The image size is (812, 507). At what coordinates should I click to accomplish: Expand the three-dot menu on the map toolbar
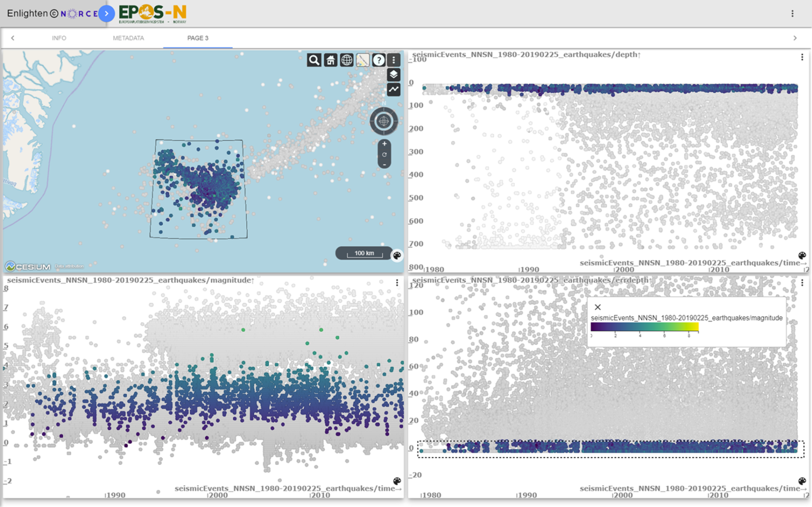[394, 60]
